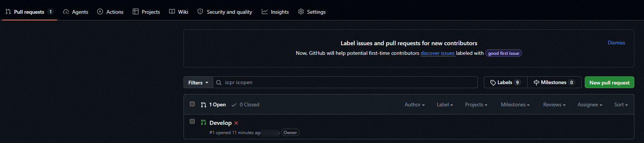View the Insights tab
Viewport: 644px width, 143px height.
(x=275, y=12)
